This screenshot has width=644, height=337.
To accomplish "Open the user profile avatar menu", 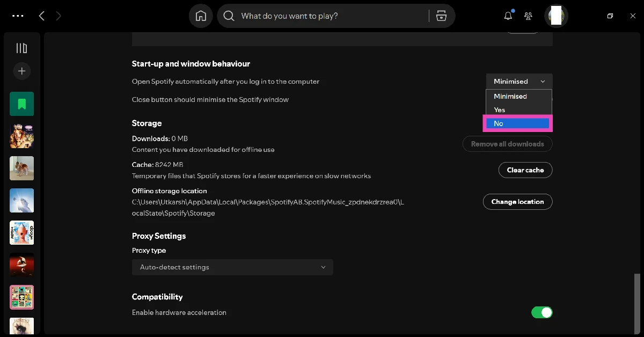I will coord(556,16).
